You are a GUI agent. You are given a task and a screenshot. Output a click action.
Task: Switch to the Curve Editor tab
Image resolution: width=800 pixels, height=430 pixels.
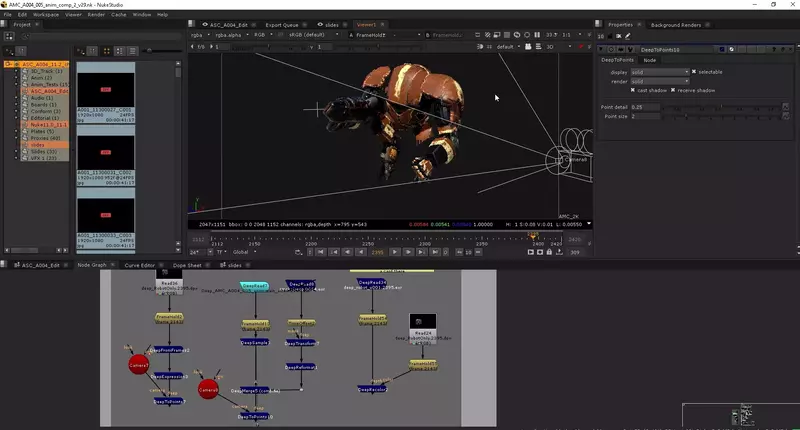pos(139,265)
